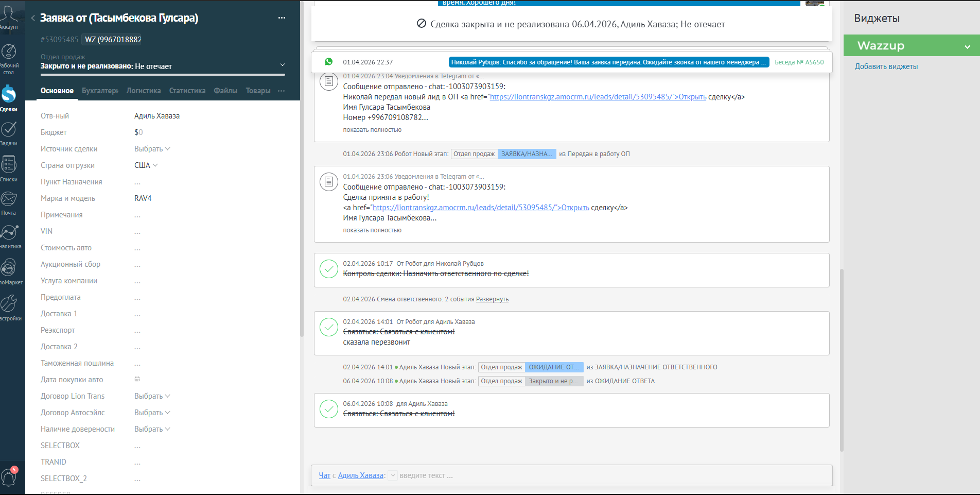Edit Отв-ный Адиль Хаваза field
This screenshot has width=980, height=495.
[x=157, y=116]
